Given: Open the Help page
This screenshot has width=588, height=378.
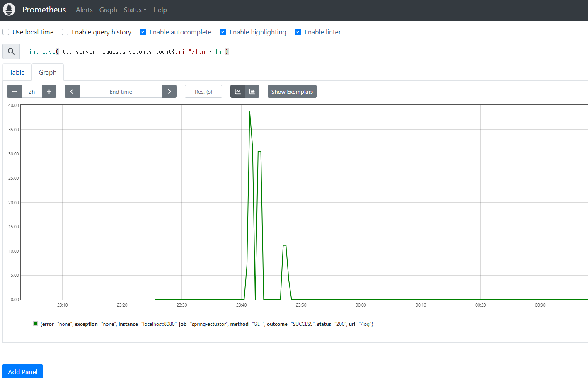Looking at the screenshot, I should (x=160, y=10).
